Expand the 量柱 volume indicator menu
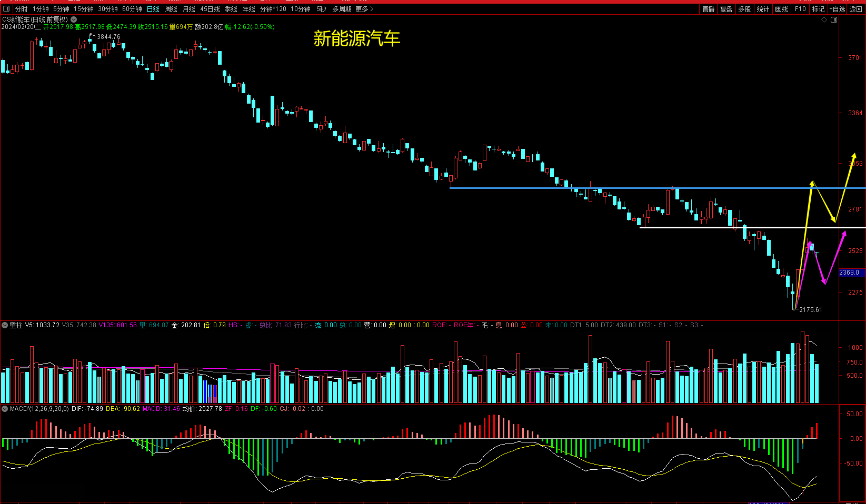This screenshot has height=504, width=866. (5, 325)
